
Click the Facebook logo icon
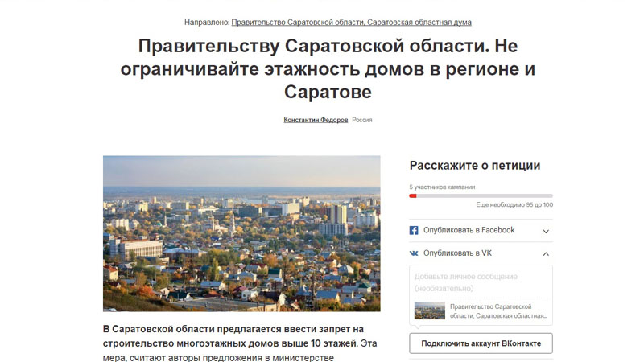(x=414, y=230)
